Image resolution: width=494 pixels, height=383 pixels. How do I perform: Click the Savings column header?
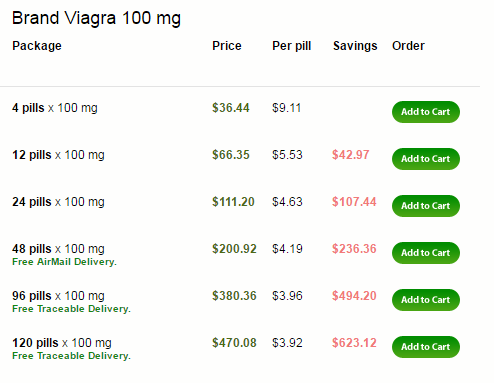pyautogui.click(x=355, y=46)
